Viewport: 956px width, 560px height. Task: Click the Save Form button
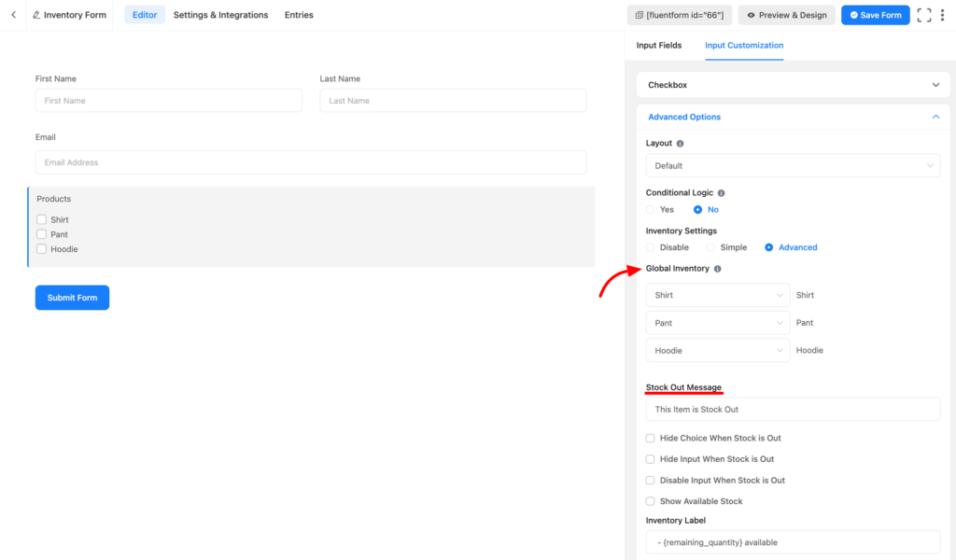tap(875, 14)
